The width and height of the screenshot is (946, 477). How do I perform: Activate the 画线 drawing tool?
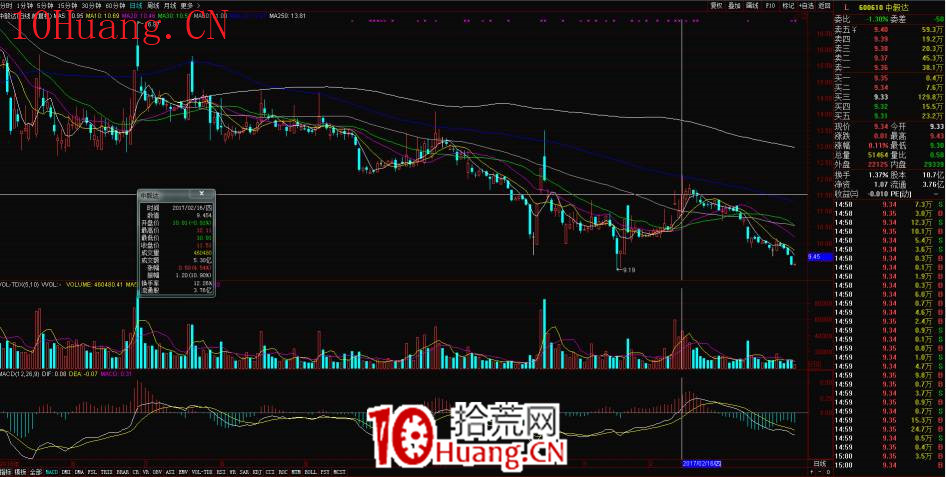pyautogui.click(x=752, y=5)
